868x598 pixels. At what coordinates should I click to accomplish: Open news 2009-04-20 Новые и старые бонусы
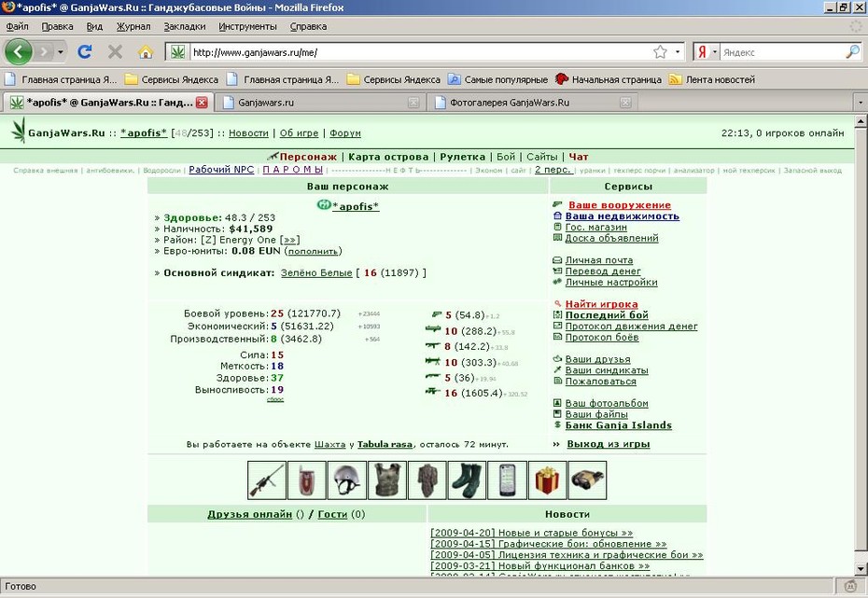point(531,533)
